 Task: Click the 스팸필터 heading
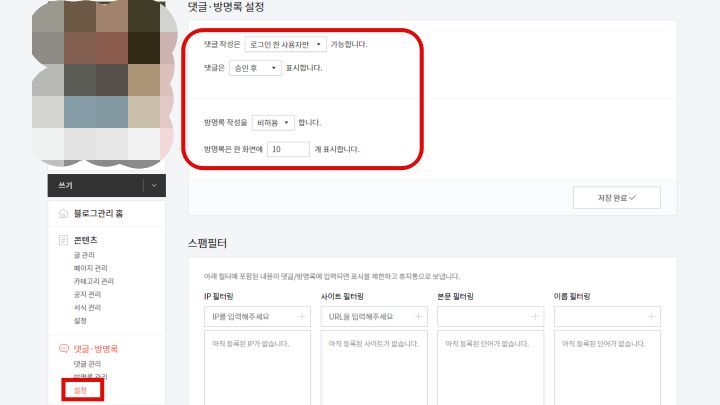pos(207,243)
